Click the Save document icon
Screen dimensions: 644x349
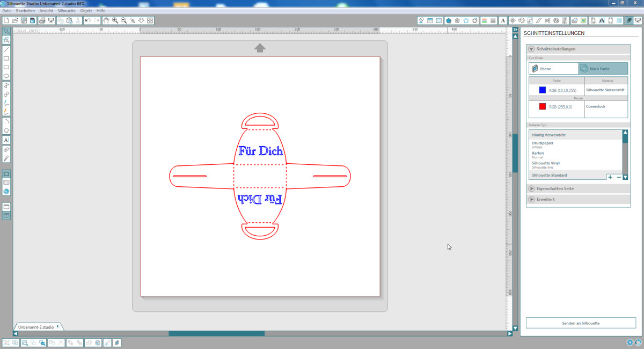[x=24, y=20]
